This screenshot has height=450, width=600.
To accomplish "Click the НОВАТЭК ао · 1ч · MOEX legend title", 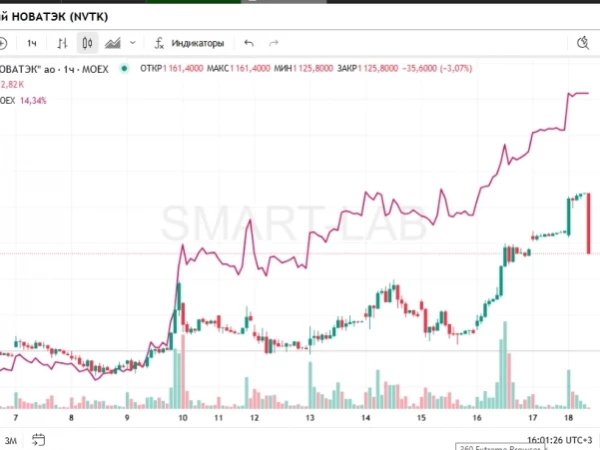I will point(54,69).
